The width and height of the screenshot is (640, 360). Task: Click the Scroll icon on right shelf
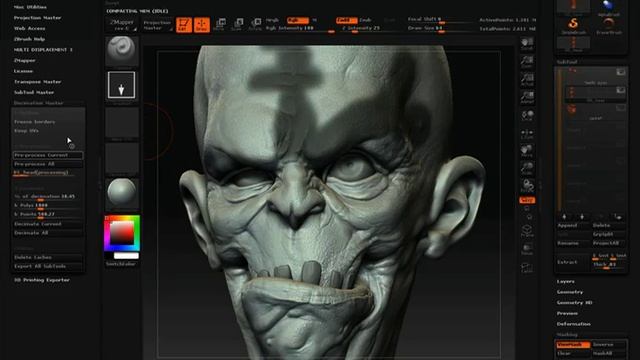[x=527, y=44]
